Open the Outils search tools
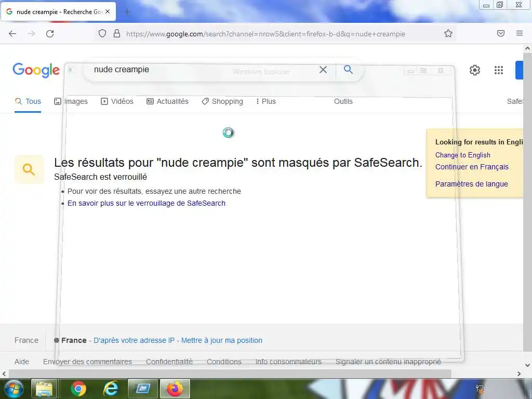Viewport: 532px width, 399px height. (x=343, y=101)
